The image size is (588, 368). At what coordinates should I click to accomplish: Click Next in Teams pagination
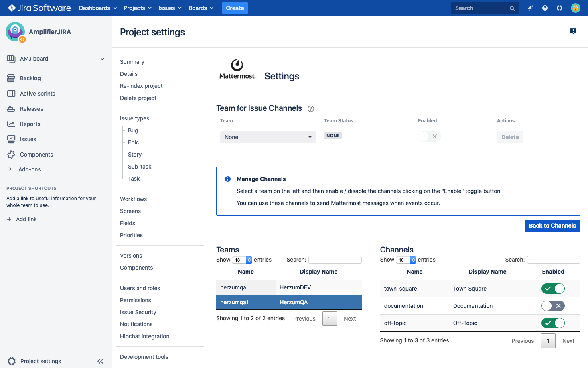click(350, 319)
